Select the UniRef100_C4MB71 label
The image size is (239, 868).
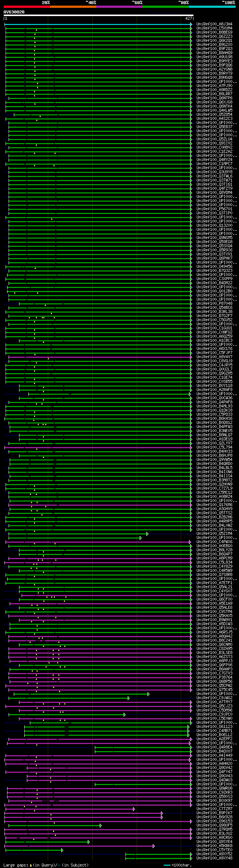pyautogui.click(x=214, y=731)
